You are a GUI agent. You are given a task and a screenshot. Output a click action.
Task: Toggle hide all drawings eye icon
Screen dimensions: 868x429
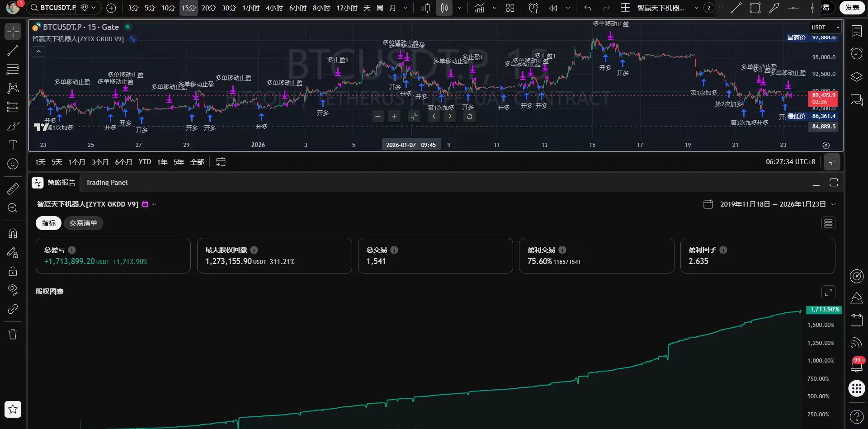point(13,289)
